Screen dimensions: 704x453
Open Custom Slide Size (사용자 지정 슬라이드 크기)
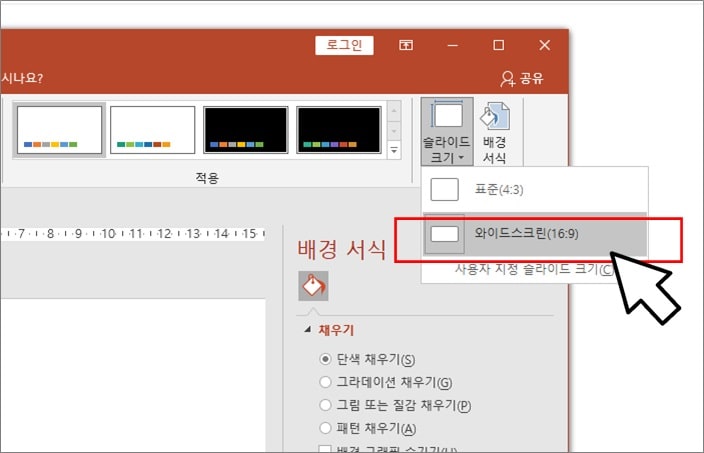pos(534,269)
